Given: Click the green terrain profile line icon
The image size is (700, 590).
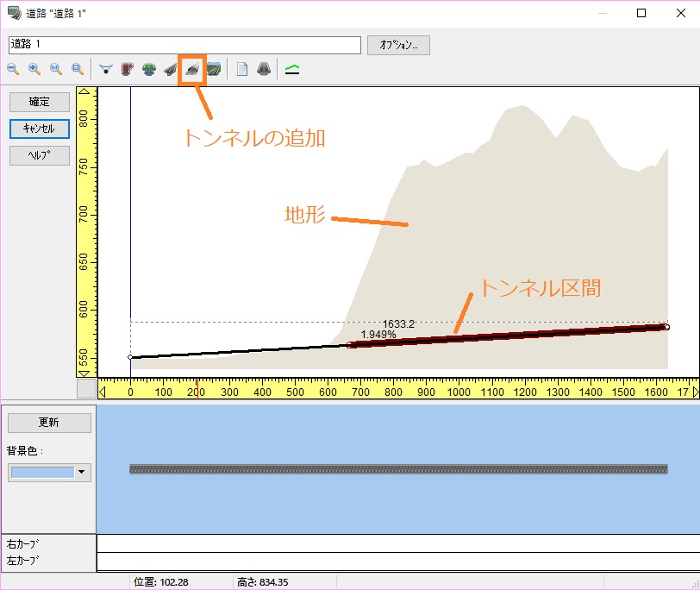Looking at the screenshot, I should tap(292, 69).
